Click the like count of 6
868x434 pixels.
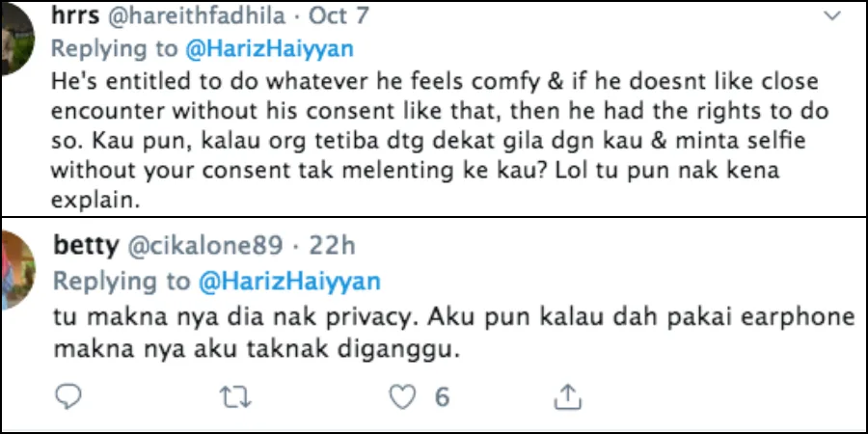(x=443, y=395)
